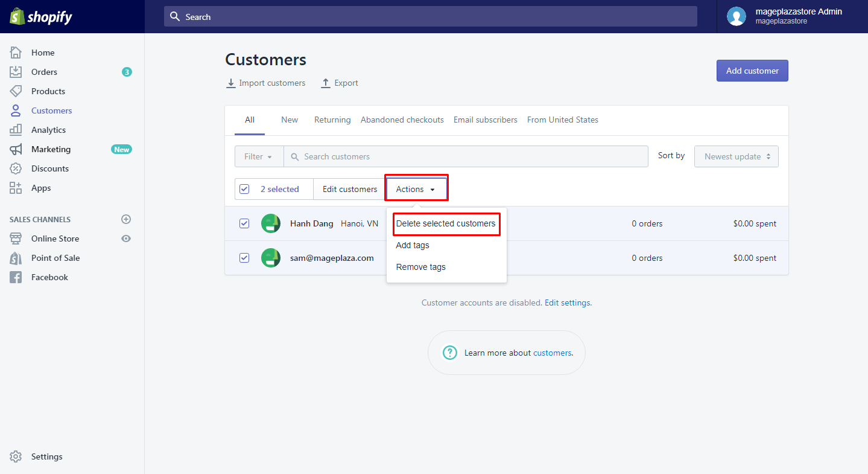Choose Remove tags from Actions menu
Screen dimensions: 868x474
pos(421,267)
